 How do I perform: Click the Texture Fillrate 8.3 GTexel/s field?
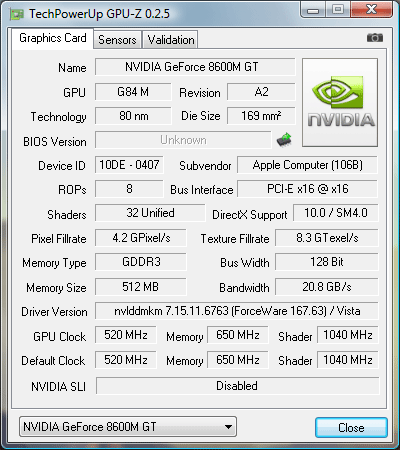click(327, 238)
